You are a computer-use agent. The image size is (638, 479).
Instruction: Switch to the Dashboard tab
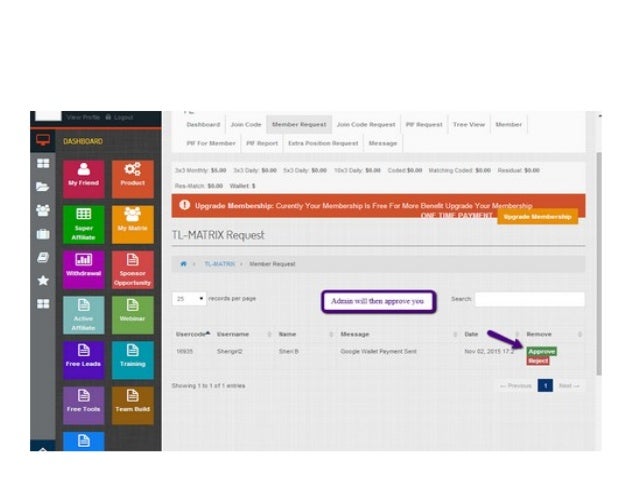pyautogui.click(x=203, y=125)
